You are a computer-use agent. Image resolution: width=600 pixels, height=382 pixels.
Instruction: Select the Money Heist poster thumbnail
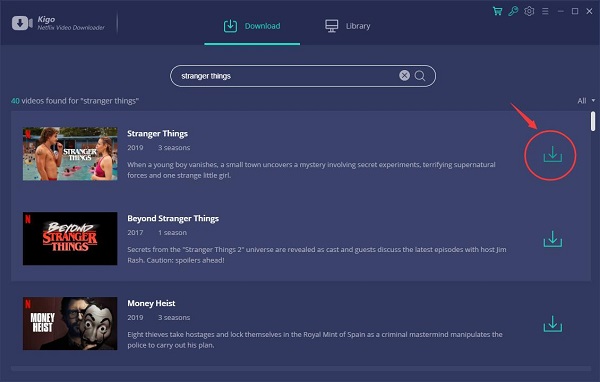click(70, 323)
